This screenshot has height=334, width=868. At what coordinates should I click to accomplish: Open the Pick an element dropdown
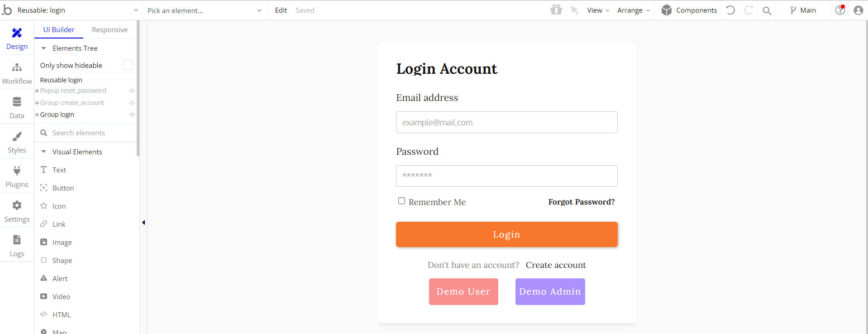click(205, 10)
